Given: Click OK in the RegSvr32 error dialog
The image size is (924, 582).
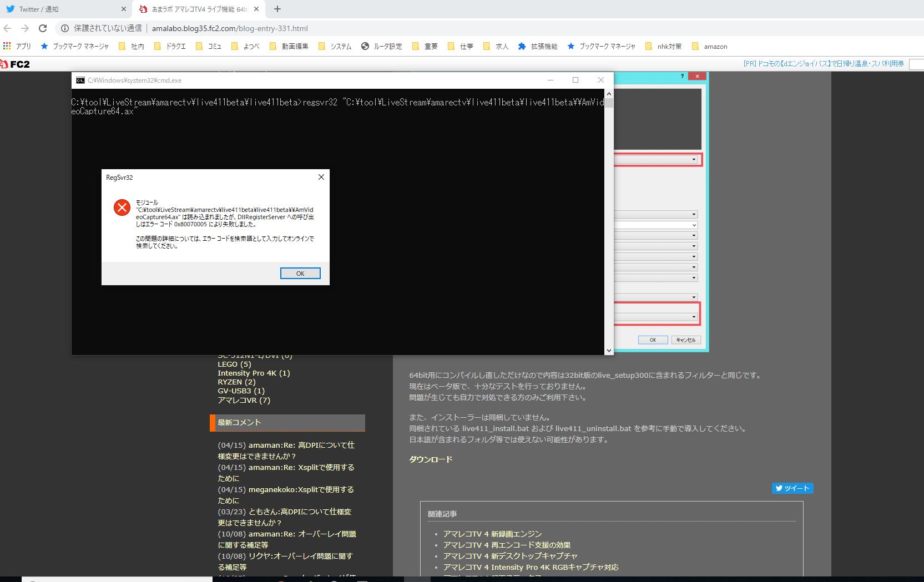Looking at the screenshot, I should (300, 274).
